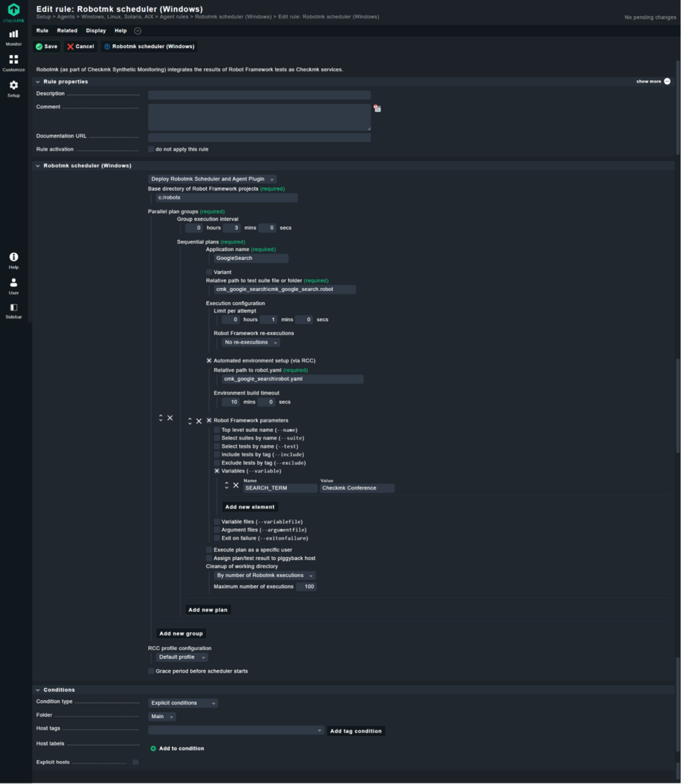Click 'Add new plan'
Screen dimensions: 681x784
tap(206, 609)
